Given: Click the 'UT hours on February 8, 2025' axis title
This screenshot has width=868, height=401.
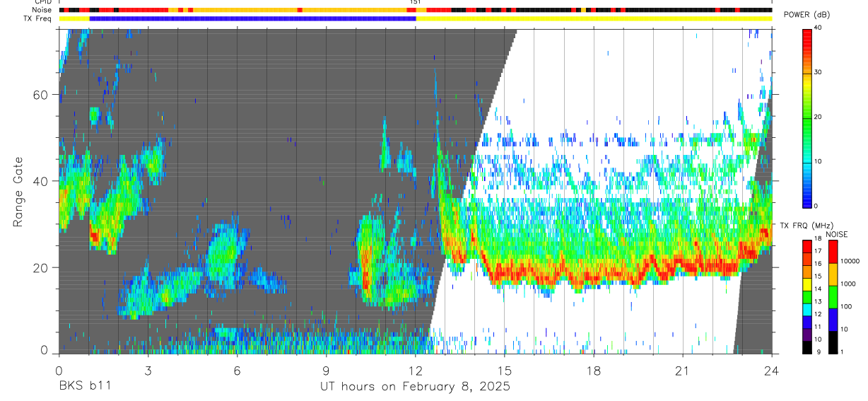Looking at the screenshot, I should point(416,387).
